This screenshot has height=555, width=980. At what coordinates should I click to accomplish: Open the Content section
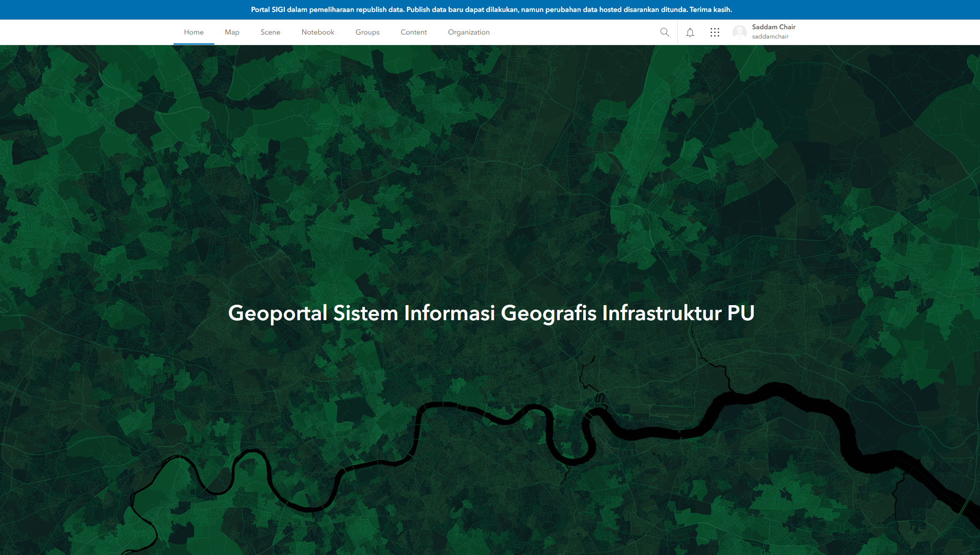[x=414, y=32]
